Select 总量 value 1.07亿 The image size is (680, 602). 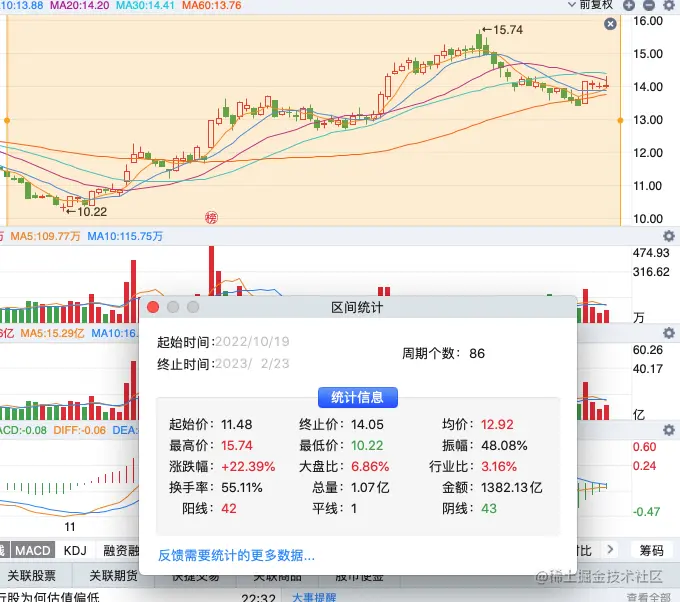tap(370, 487)
